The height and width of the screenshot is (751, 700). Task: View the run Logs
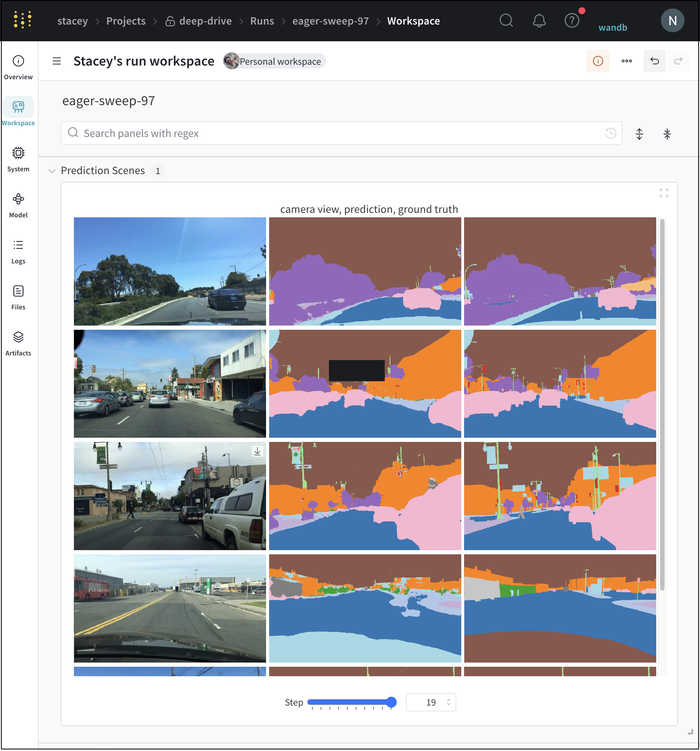coord(18,251)
